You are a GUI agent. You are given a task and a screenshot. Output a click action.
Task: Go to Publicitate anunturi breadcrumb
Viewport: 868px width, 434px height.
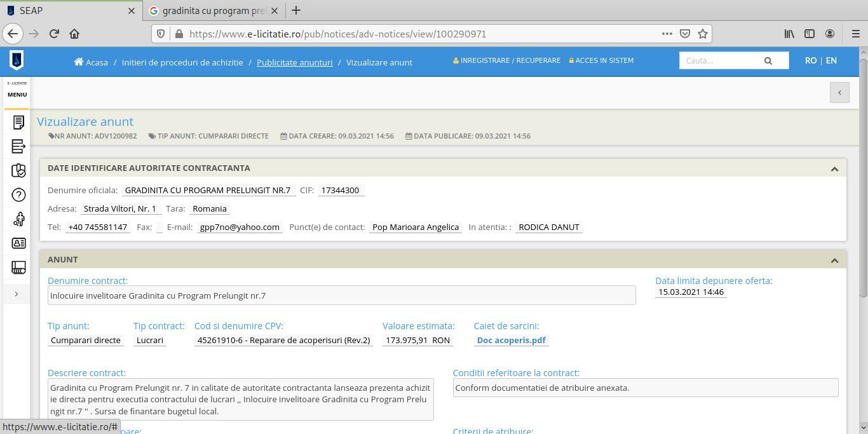click(294, 62)
